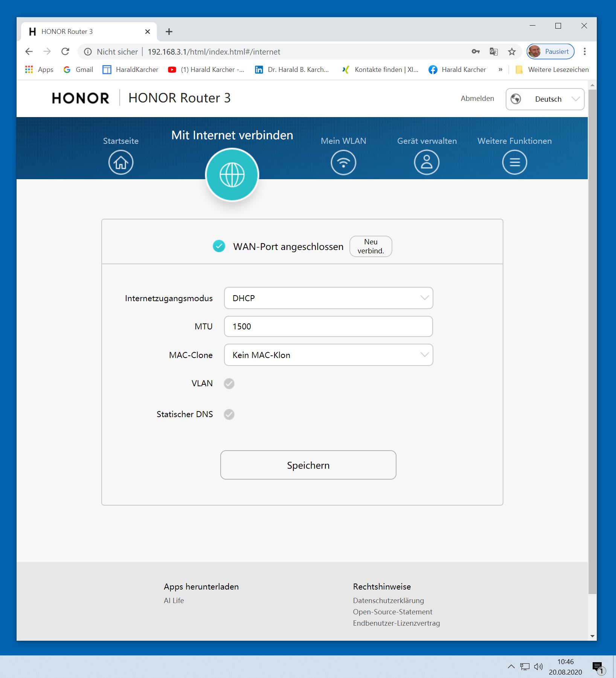Viewport: 616px width, 678px height.
Task: Click the browser forward arrow
Action: [47, 52]
